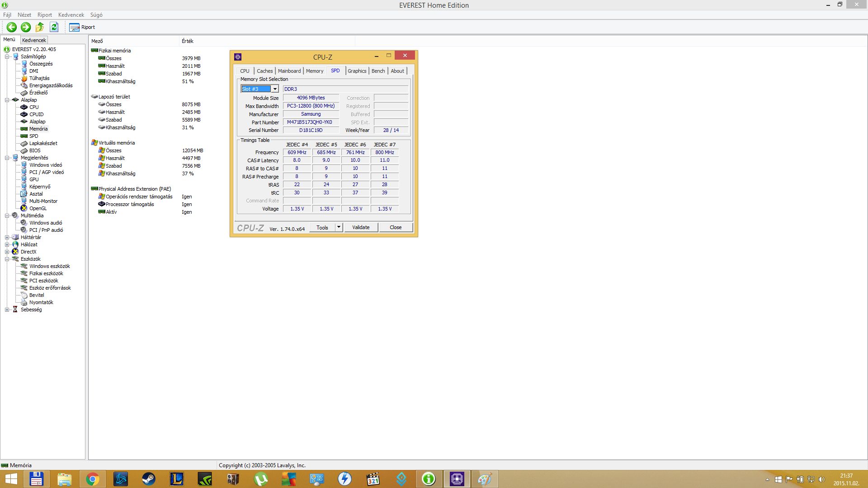This screenshot has width=868, height=488.
Task: Collapse the Alaplap parent tree node
Action: (7, 100)
